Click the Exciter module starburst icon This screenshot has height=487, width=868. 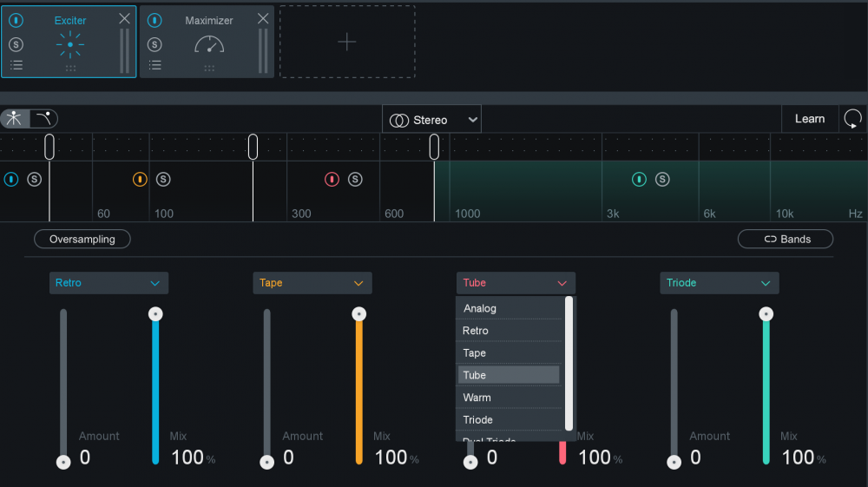69,43
